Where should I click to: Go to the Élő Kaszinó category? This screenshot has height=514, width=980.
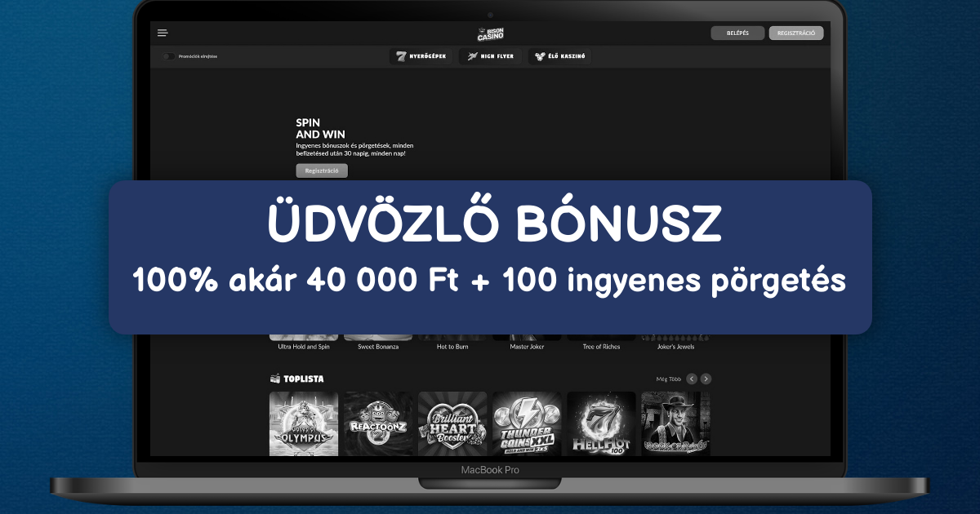click(559, 56)
